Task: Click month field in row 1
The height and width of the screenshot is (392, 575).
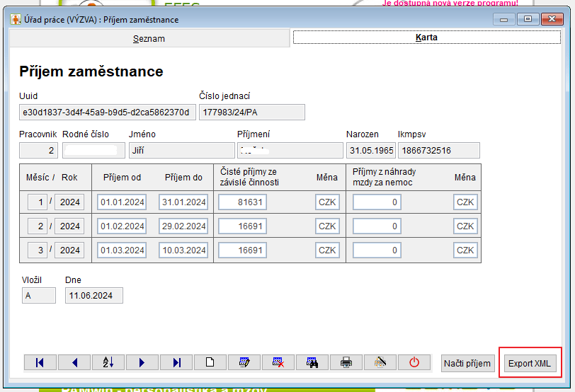Action: 38,202
